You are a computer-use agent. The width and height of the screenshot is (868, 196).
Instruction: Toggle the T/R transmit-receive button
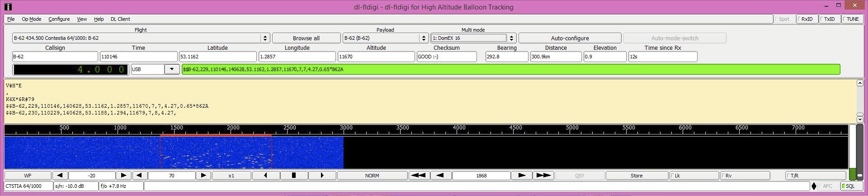click(x=816, y=175)
